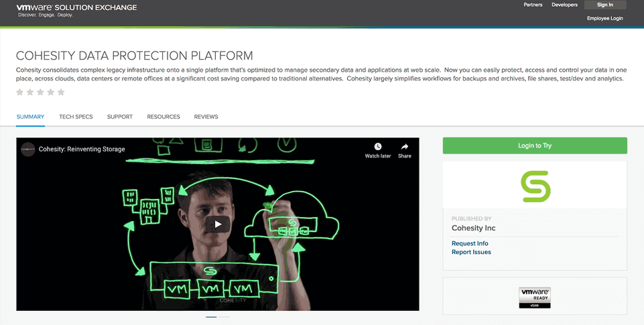Select the second carousel slide indicator

224,316
